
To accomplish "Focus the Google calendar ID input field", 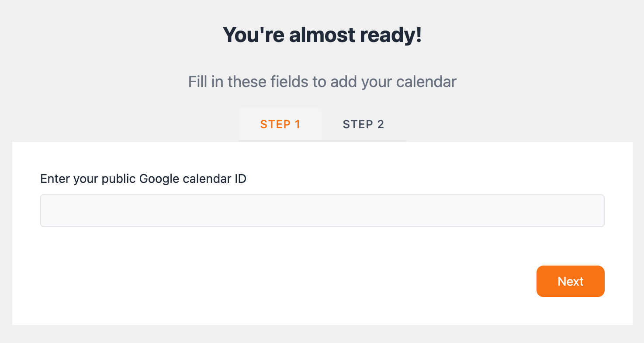I will [x=322, y=211].
